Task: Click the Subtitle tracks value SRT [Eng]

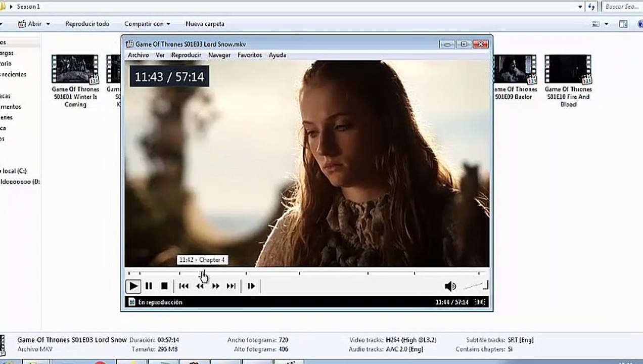Action: [520, 340]
